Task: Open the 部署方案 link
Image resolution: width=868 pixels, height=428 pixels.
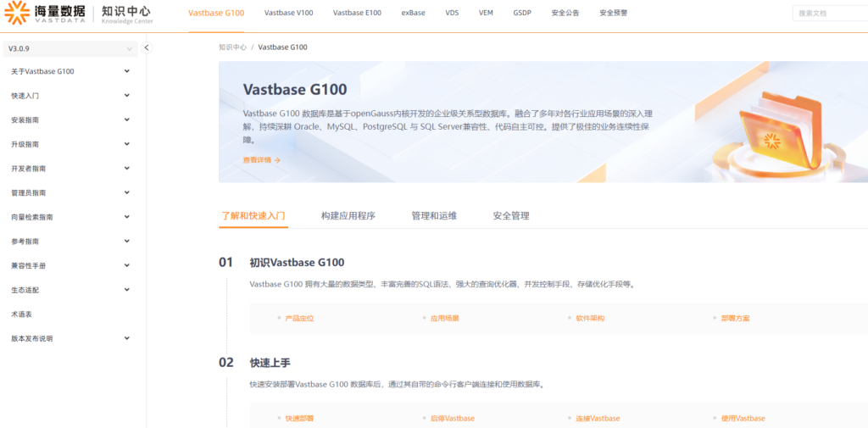Action: (736, 319)
